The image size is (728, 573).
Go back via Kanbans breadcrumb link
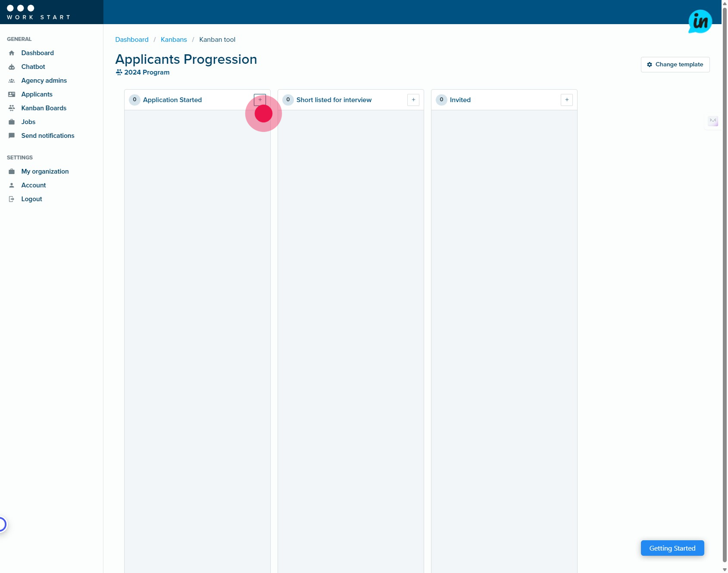point(174,40)
